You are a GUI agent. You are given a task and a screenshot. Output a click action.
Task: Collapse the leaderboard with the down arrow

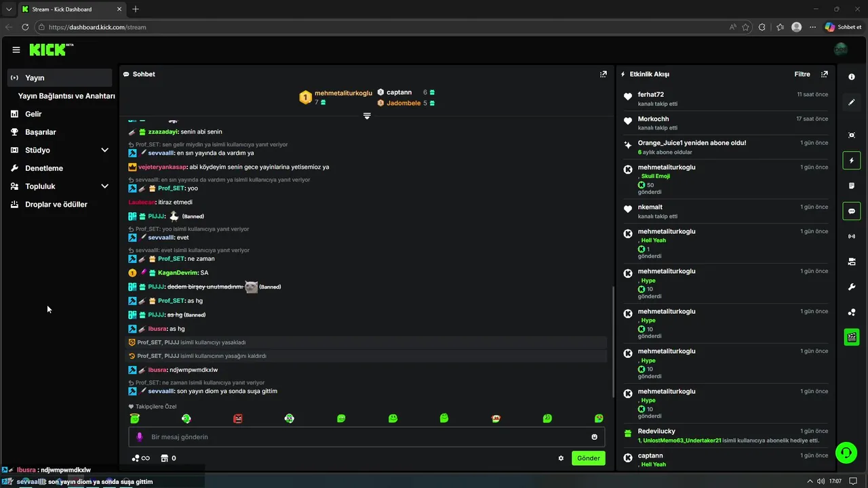click(367, 116)
